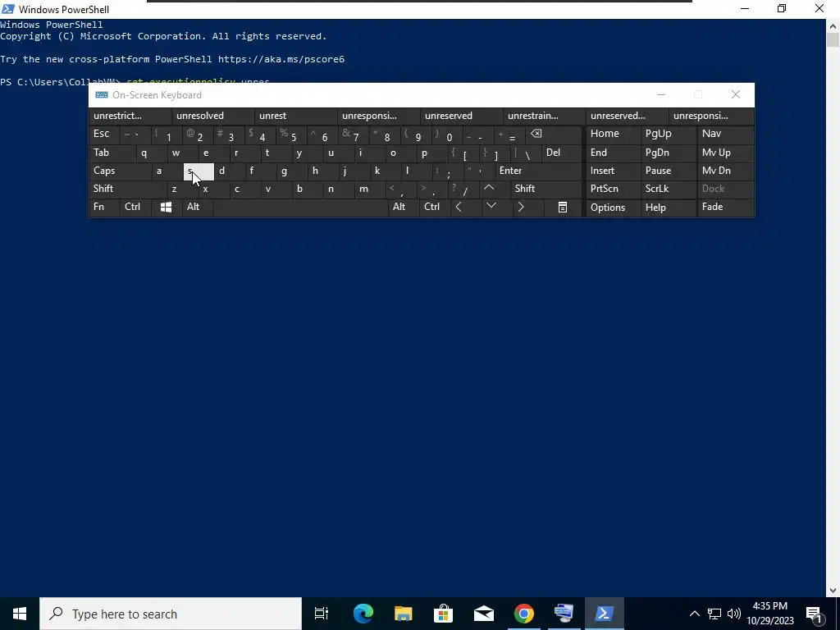Choose the 'unreserved' word suggestion

pos(462,116)
